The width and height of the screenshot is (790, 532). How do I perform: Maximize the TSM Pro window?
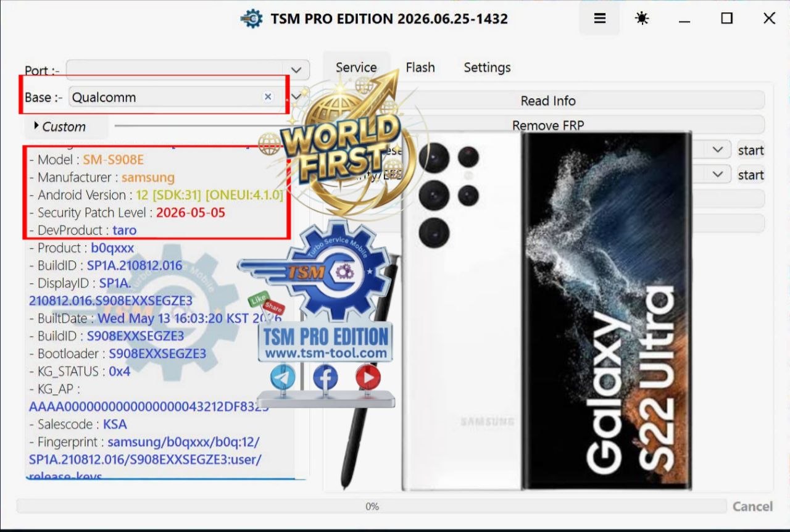click(x=726, y=19)
